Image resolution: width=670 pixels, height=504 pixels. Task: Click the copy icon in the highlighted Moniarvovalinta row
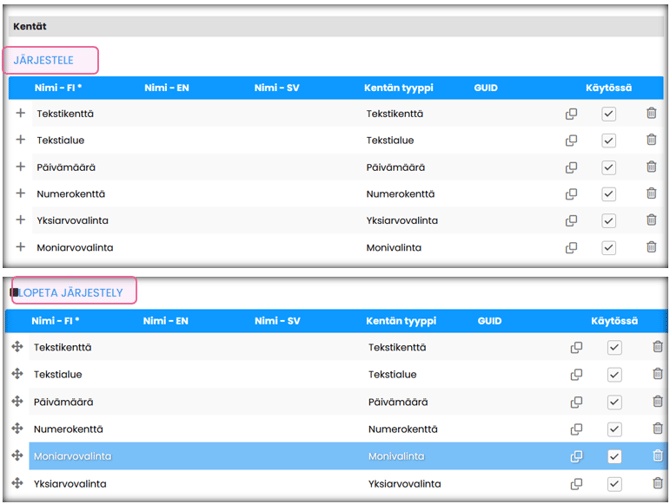(x=576, y=456)
